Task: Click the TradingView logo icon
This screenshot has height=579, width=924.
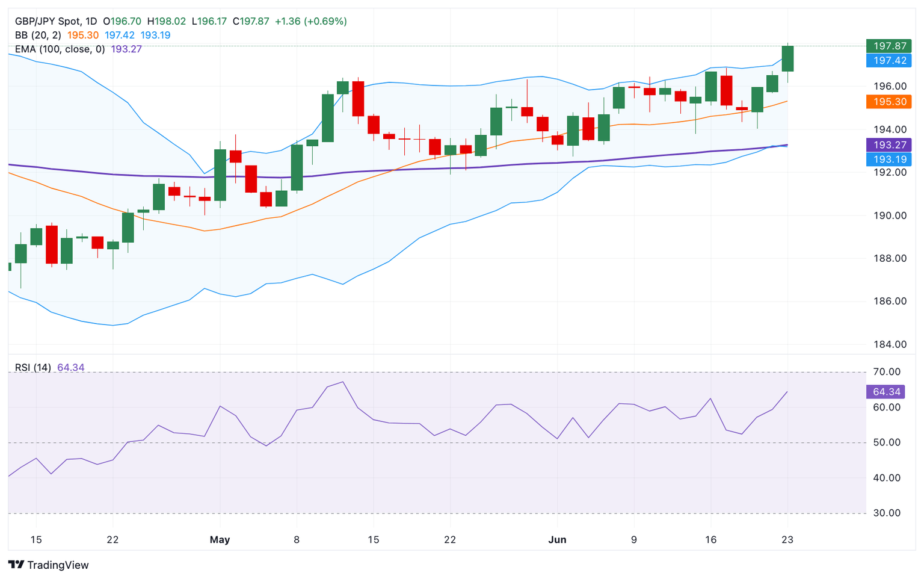Action: coord(16,565)
